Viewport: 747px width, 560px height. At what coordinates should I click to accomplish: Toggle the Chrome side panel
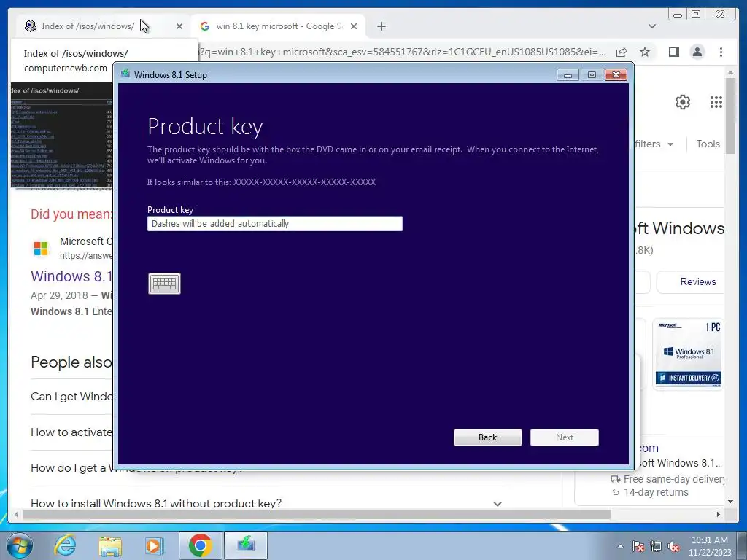tap(673, 52)
